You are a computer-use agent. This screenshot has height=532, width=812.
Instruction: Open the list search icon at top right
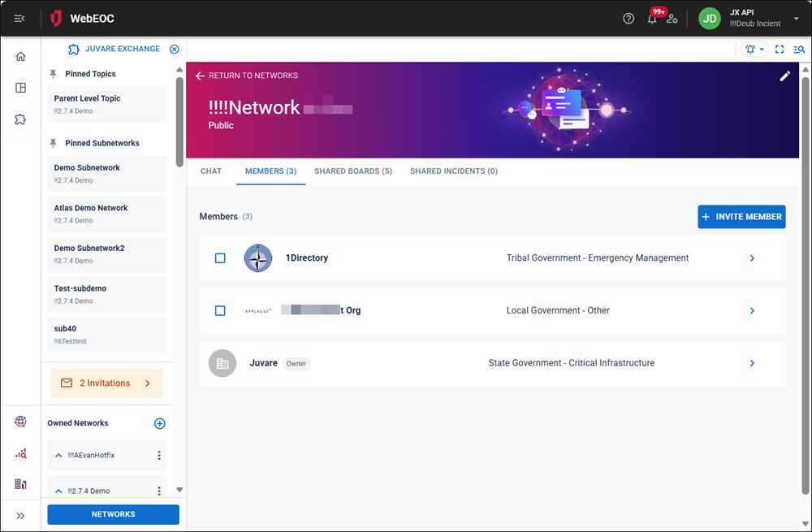(x=799, y=50)
